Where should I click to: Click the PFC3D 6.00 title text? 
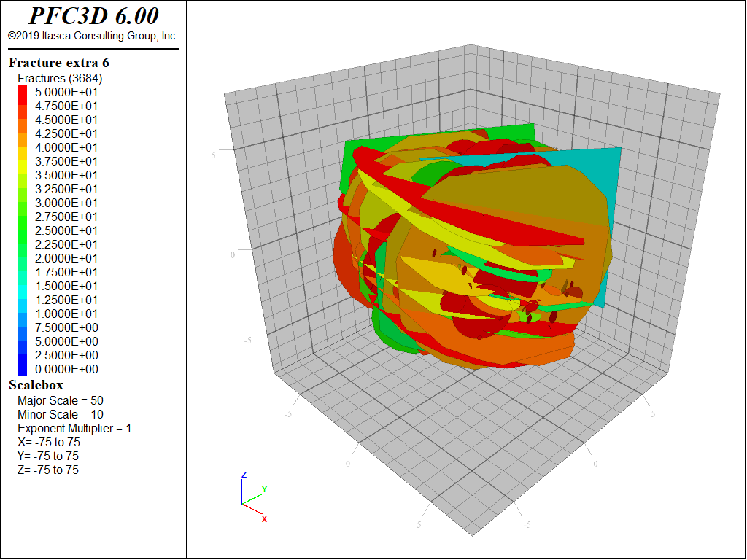(93, 16)
